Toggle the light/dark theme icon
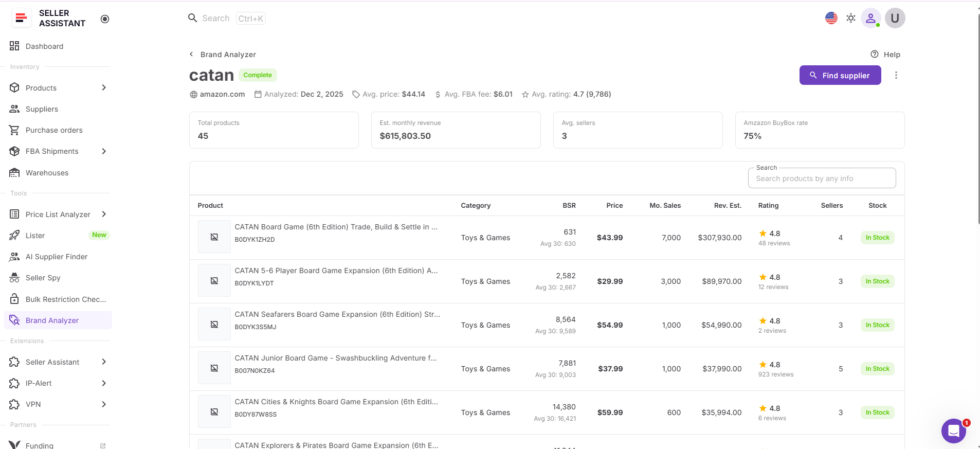 pyautogui.click(x=851, y=18)
